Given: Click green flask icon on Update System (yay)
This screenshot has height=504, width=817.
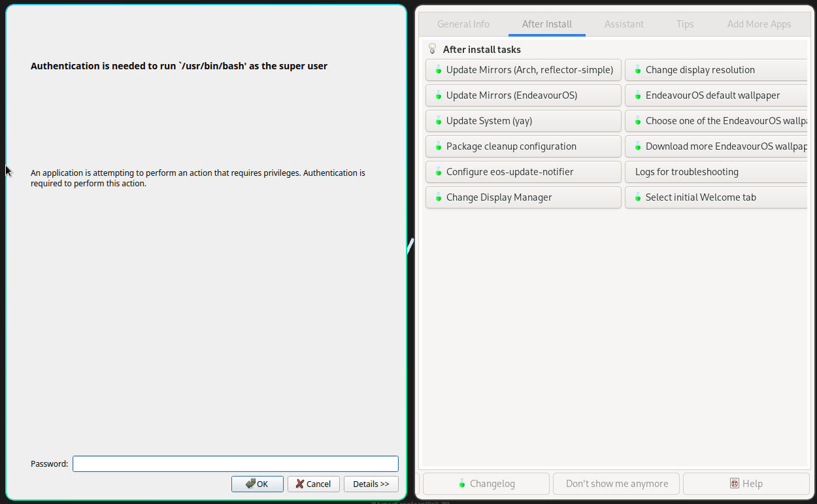Looking at the screenshot, I should click(x=439, y=121).
